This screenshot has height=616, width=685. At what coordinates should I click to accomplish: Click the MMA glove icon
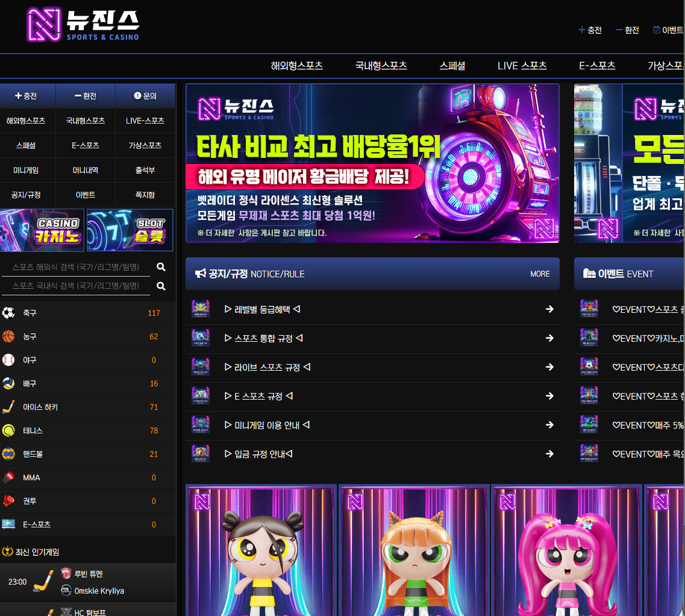point(8,477)
